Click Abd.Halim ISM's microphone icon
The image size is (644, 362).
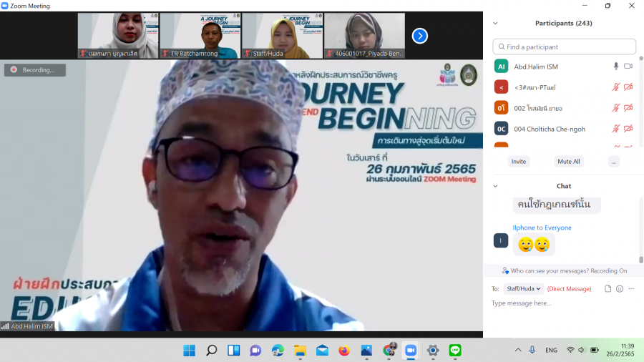615,67
